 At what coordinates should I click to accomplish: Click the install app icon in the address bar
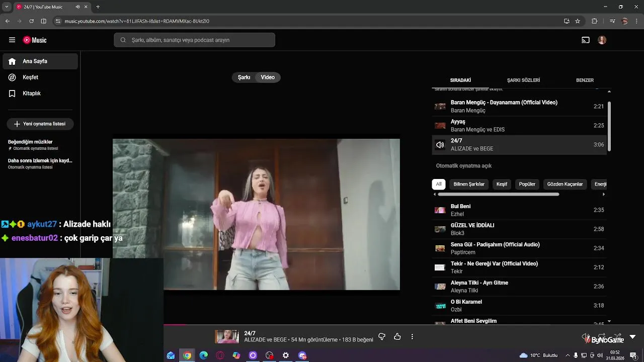coord(567,21)
